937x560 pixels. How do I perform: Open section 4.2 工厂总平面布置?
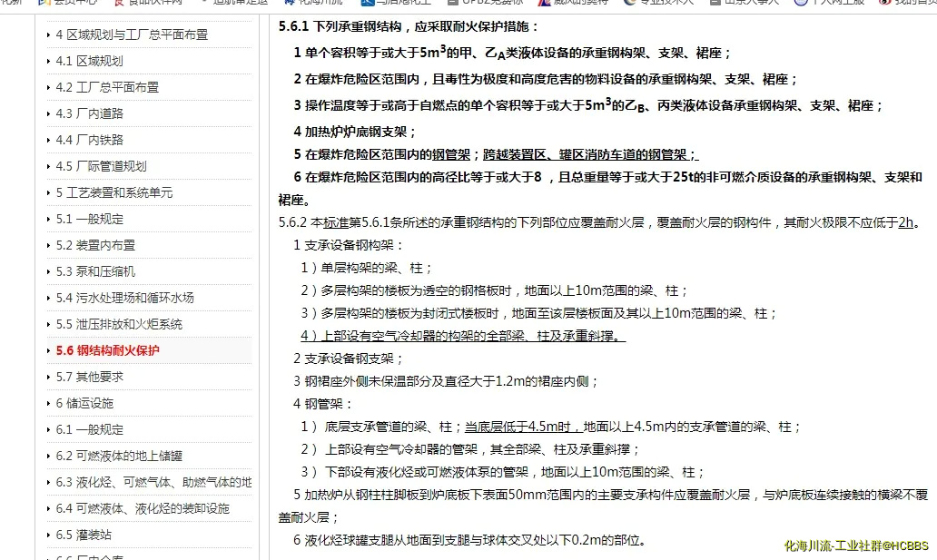[107, 87]
